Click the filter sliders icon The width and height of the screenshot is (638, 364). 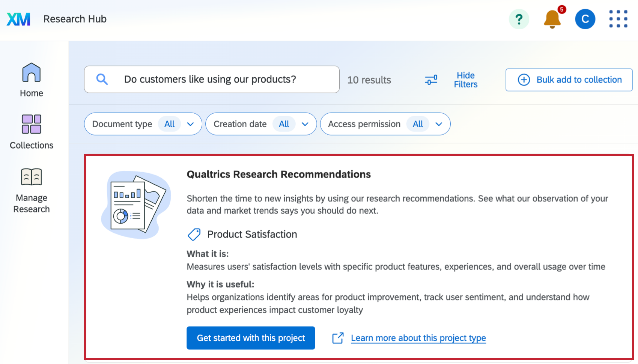click(430, 80)
